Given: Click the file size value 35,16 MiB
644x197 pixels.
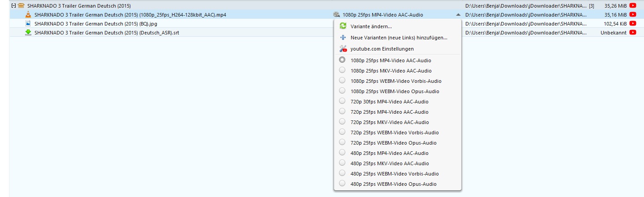Looking at the screenshot, I should pos(616,15).
